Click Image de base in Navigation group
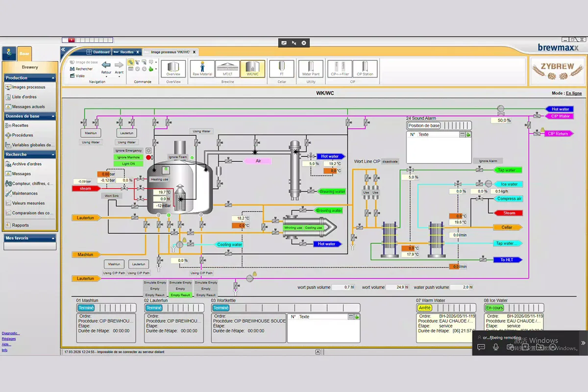This screenshot has height=392, width=588. [83, 62]
